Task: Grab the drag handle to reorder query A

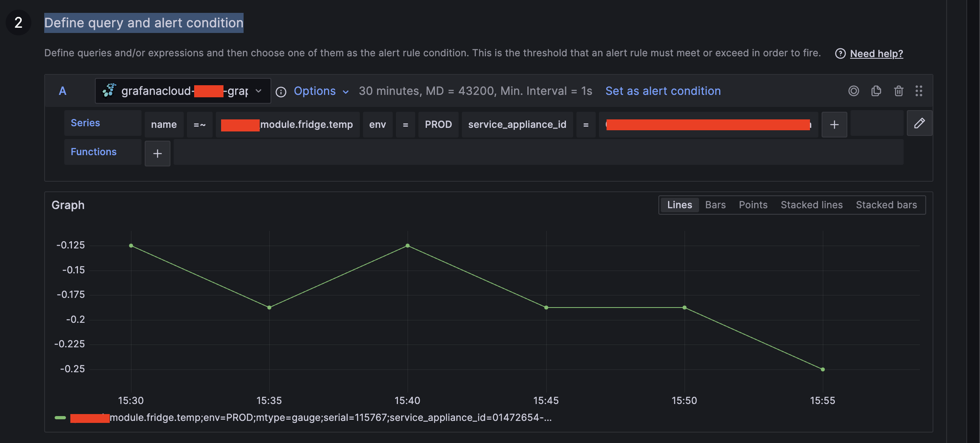Action: click(919, 91)
